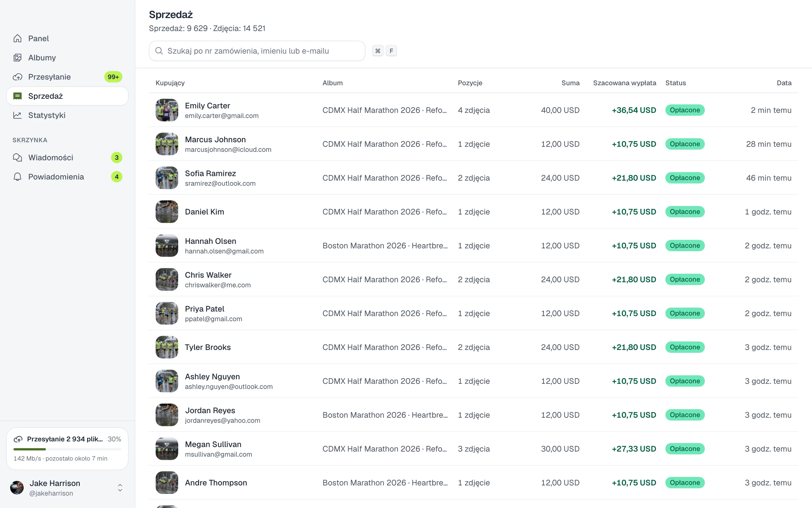Open Powiadomienia from the sidebar
The height and width of the screenshot is (508, 812).
67,177
